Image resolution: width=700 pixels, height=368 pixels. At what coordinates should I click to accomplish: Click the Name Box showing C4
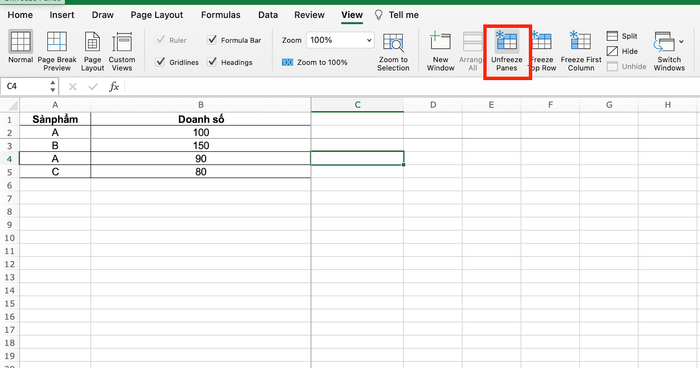pos(25,87)
